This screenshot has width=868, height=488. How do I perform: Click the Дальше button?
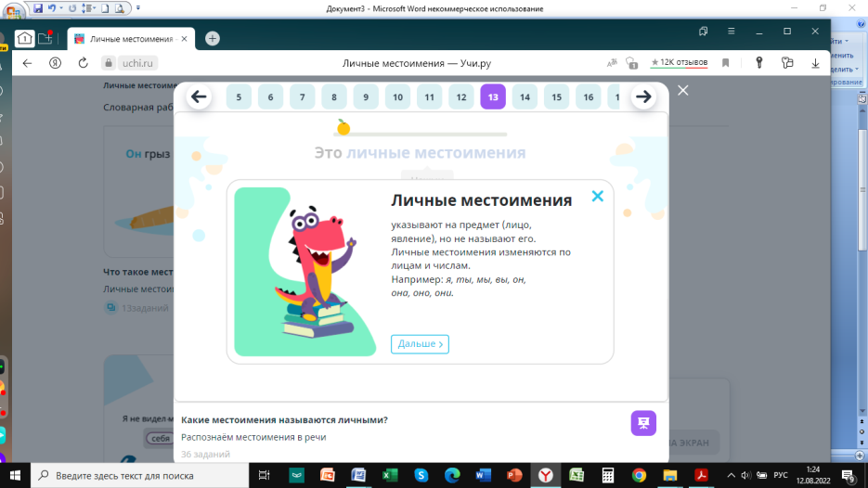pyautogui.click(x=420, y=344)
